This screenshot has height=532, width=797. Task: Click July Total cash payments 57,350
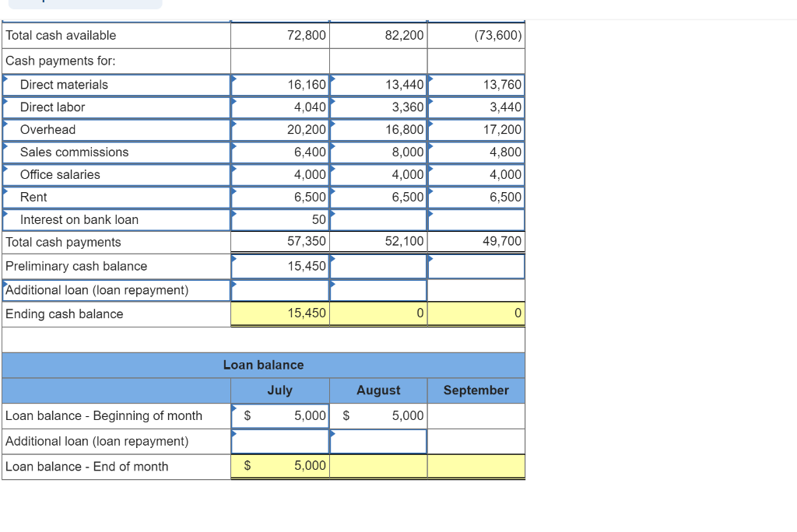280,241
